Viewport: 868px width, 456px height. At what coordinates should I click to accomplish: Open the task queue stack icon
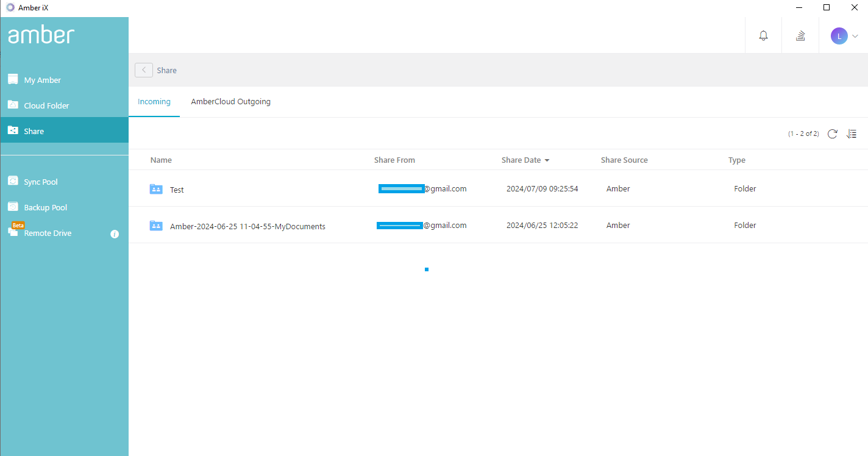(x=800, y=36)
